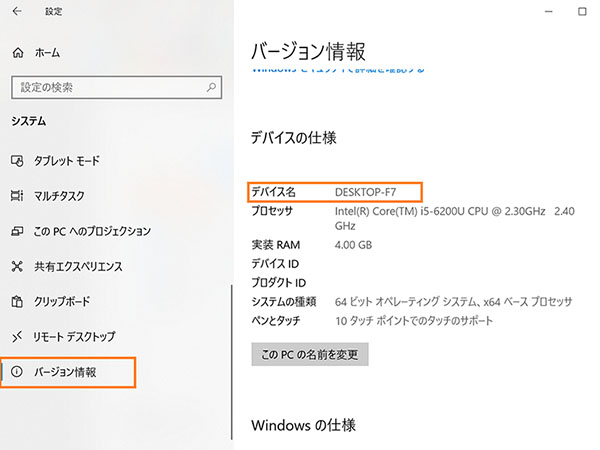
Task: Select the 64 ビット オペレーティング システム value
Action: [x=453, y=302]
